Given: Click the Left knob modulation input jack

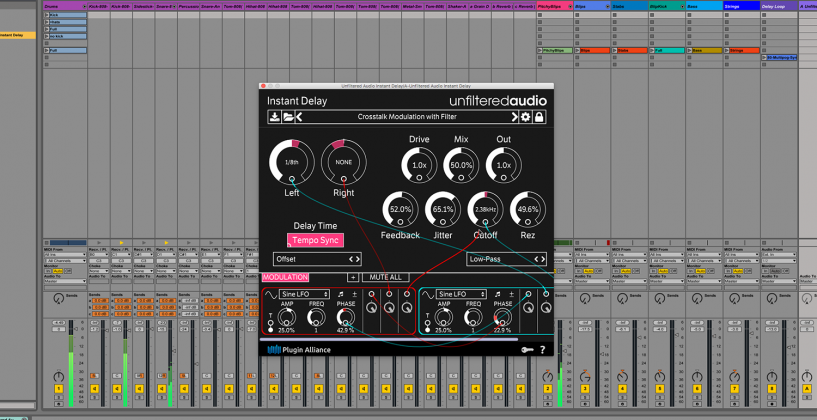Looking at the screenshot, I should pos(292,179).
